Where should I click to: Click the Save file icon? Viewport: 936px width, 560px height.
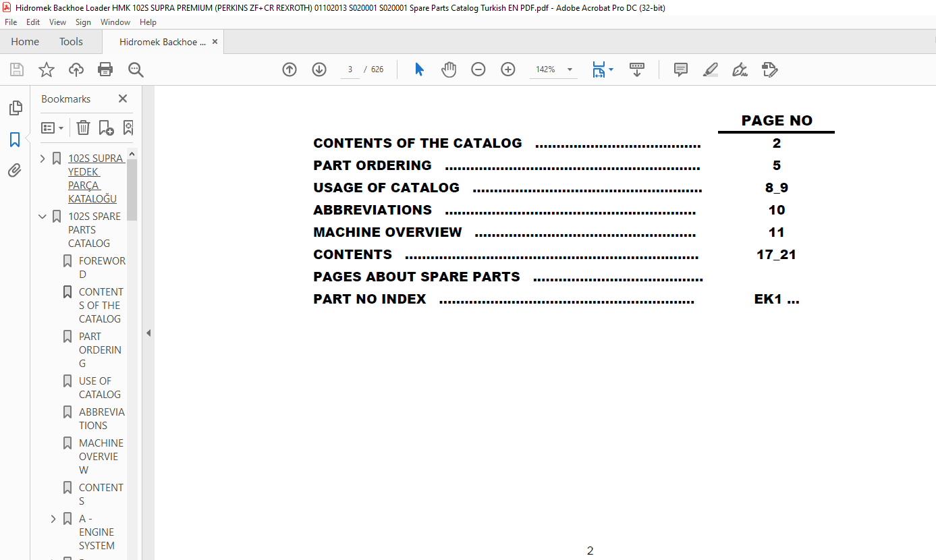coord(17,69)
